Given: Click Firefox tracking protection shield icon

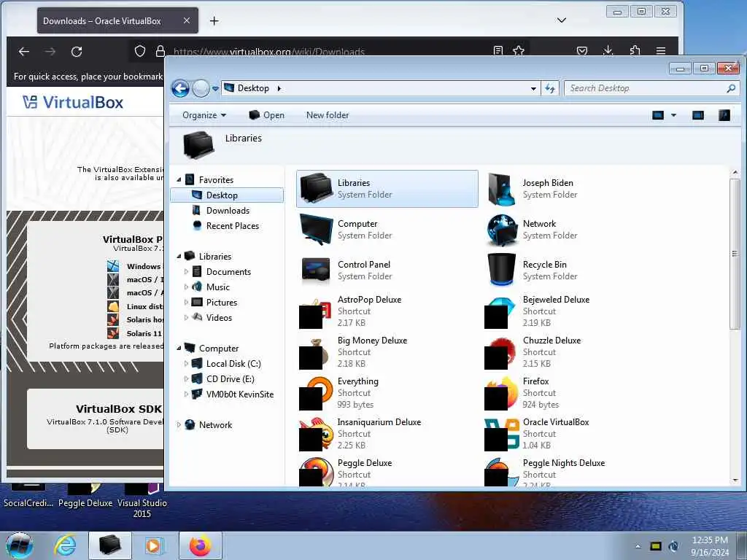Looking at the screenshot, I should (x=139, y=51).
